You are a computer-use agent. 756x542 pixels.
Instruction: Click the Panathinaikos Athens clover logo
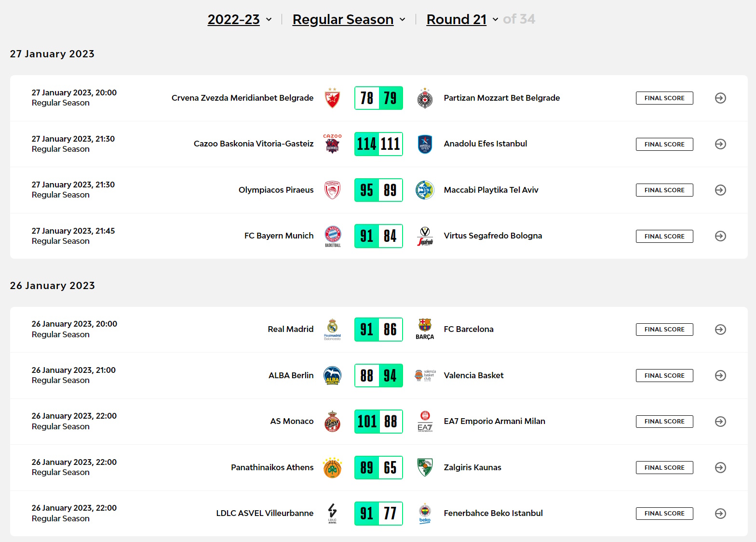click(332, 467)
